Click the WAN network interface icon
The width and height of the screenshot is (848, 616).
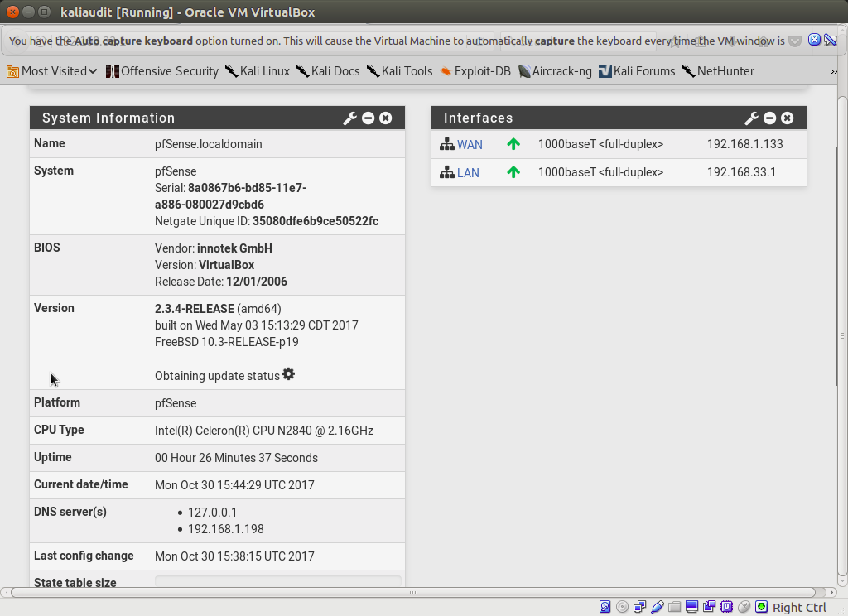tap(446, 144)
